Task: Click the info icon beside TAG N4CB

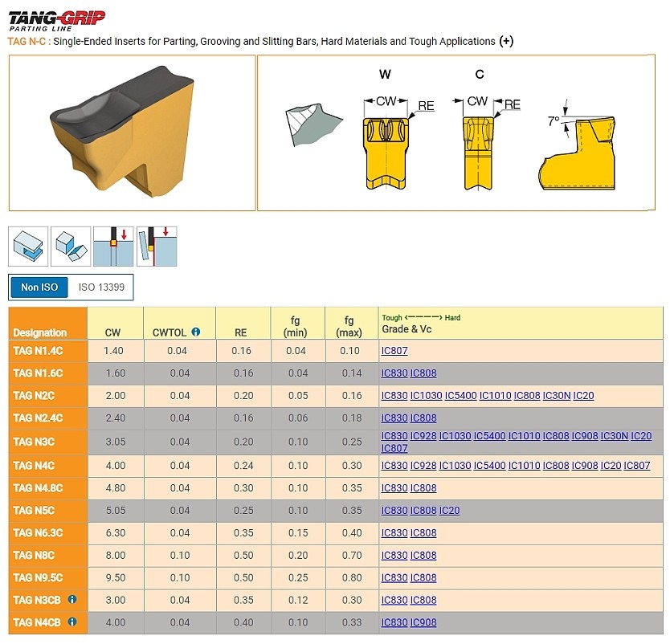Action: click(x=72, y=622)
